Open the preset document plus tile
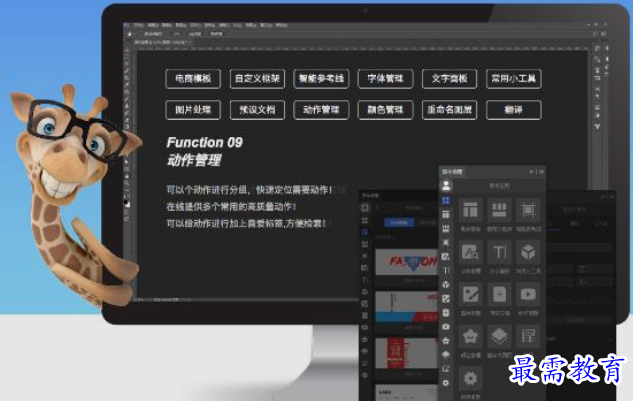Viewport: 633px width, 401px height. pos(499,294)
